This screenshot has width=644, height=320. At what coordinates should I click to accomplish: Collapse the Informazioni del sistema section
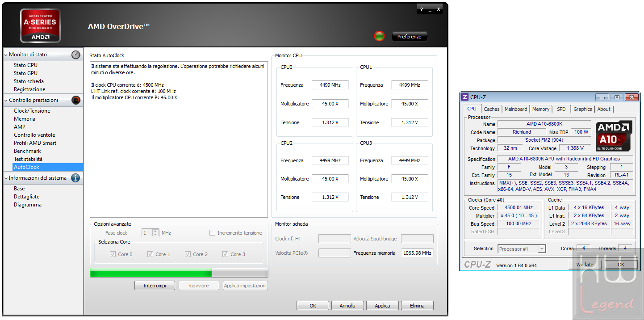point(6,178)
